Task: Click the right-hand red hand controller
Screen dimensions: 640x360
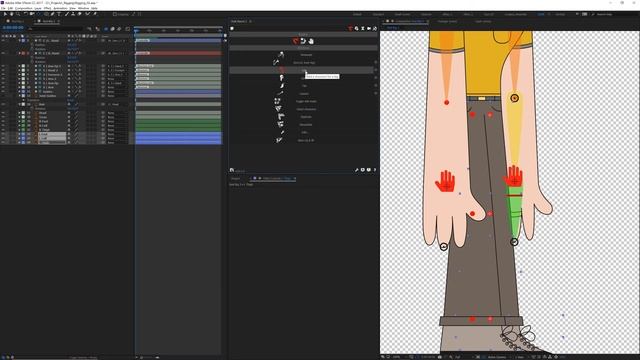Action: (514, 176)
